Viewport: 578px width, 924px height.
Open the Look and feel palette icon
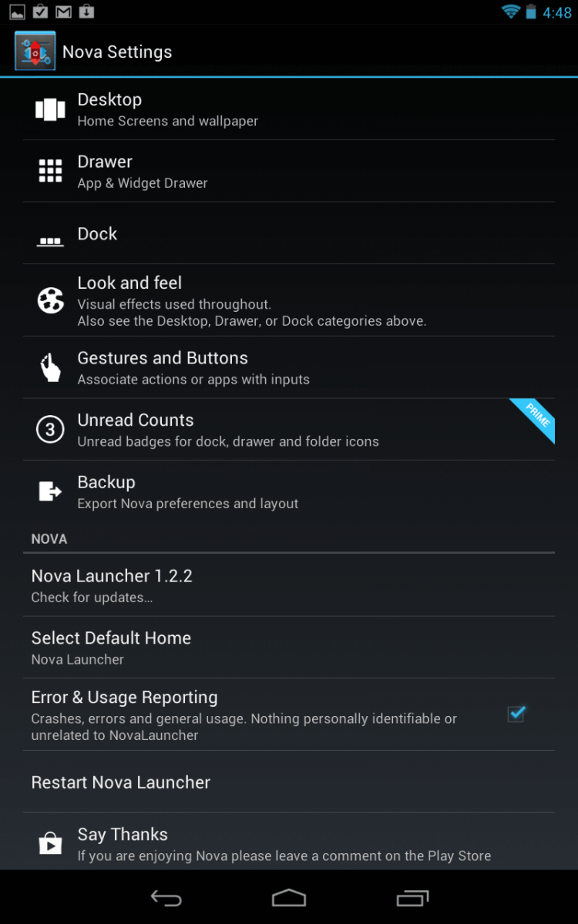(x=50, y=300)
